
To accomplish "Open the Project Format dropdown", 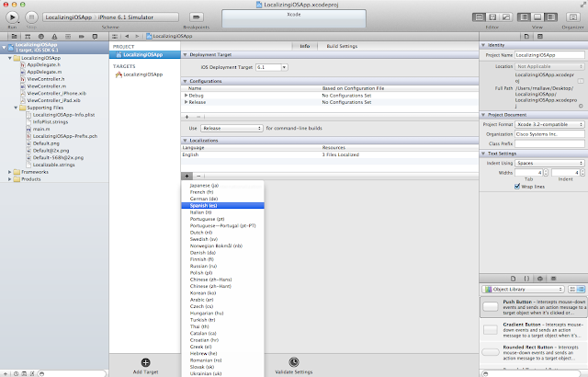I will [549, 124].
